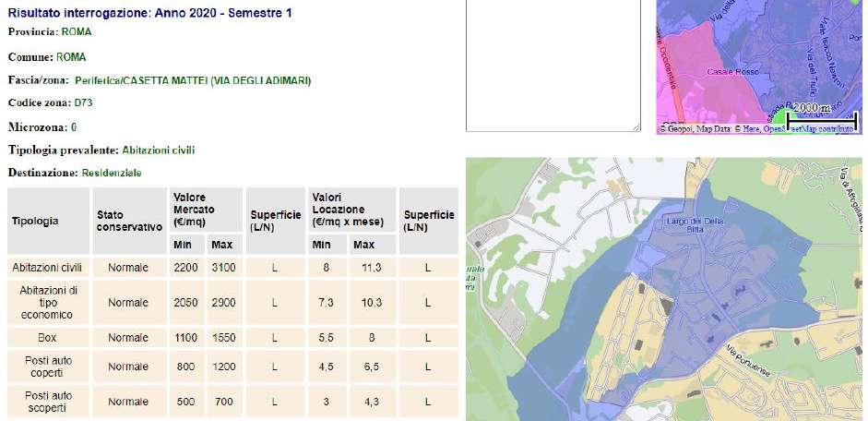Image resolution: width=868 pixels, height=421 pixels.
Task: Click the zone code value D73
Action: pyautogui.click(x=83, y=103)
